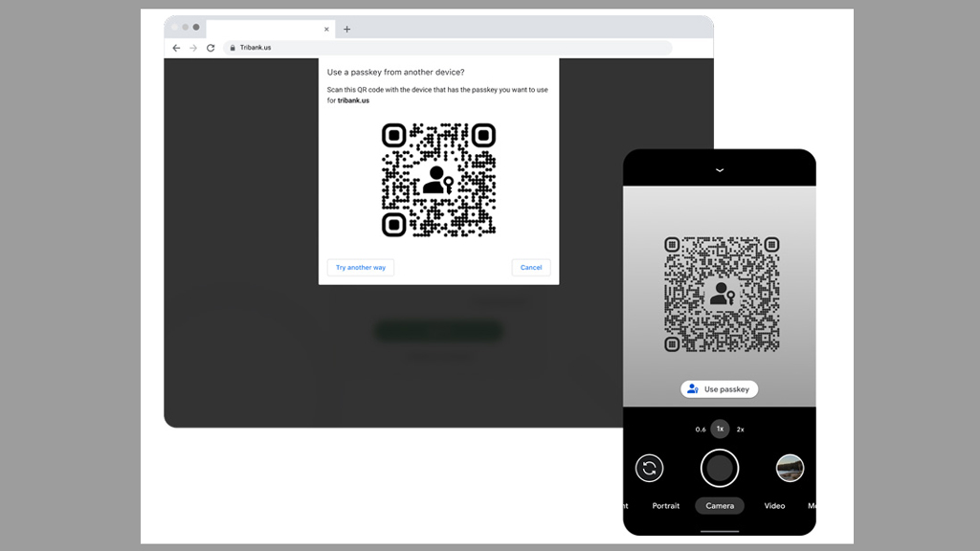Click the lock icon beside Tribank.us
This screenshot has width=980, height=551.
coord(233,48)
